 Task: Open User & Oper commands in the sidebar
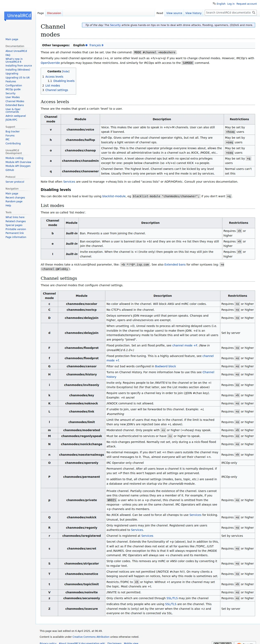(x=13, y=110)
